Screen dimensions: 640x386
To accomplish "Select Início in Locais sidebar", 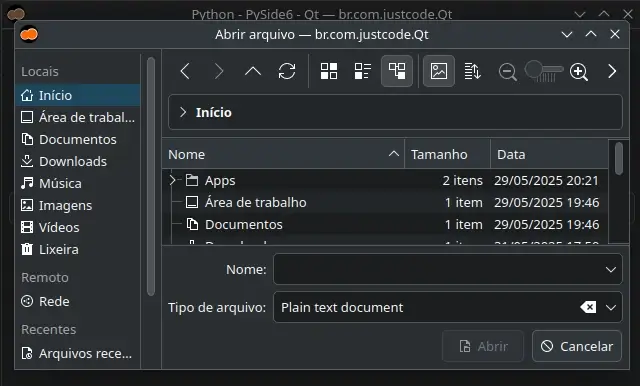I will click(78, 95).
